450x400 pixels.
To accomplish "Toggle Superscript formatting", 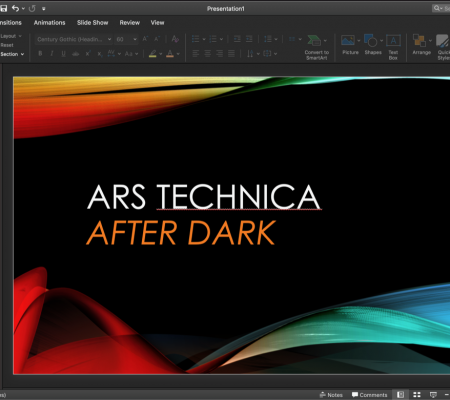I will tap(88, 53).
